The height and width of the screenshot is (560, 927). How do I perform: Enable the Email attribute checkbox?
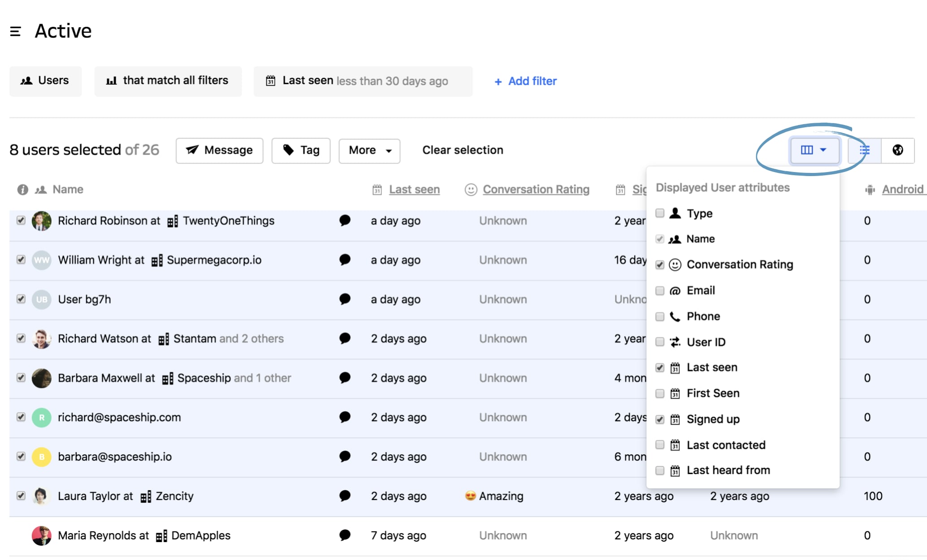[660, 291]
